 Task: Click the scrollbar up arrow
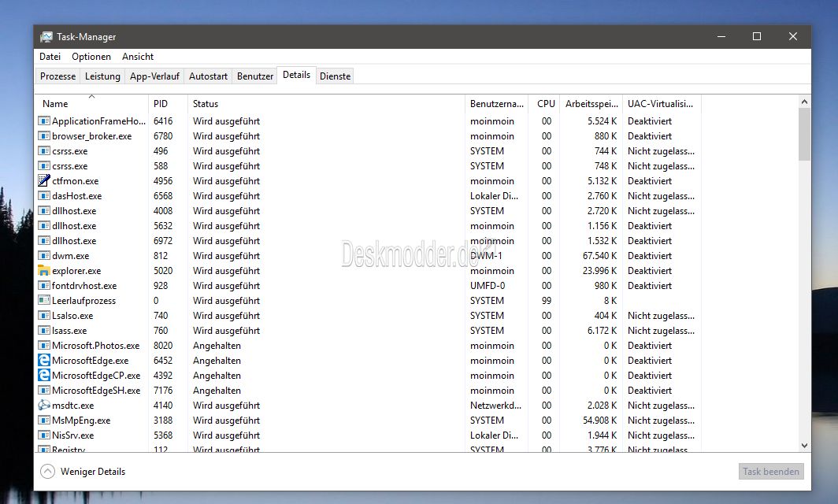click(x=804, y=102)
